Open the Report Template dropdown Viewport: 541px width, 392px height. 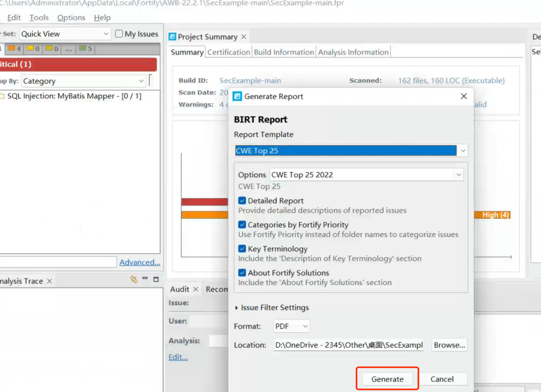coord(463,151)
